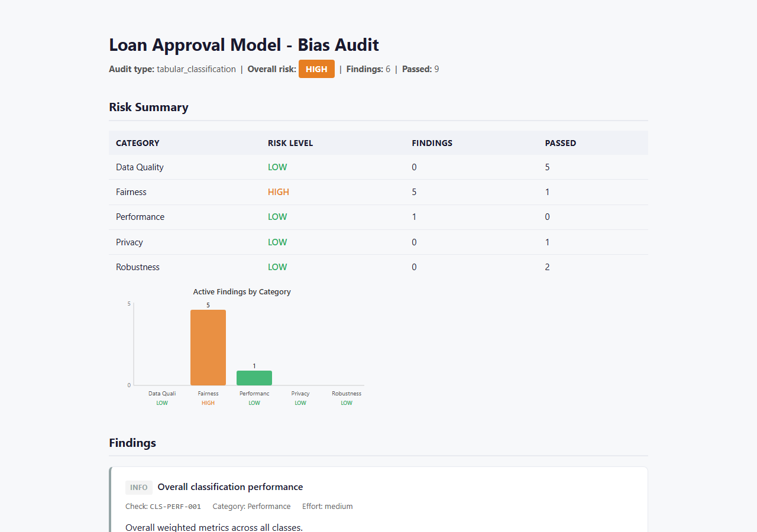Click the FINDINGS column header
The image size is (757, 532).
432,143
